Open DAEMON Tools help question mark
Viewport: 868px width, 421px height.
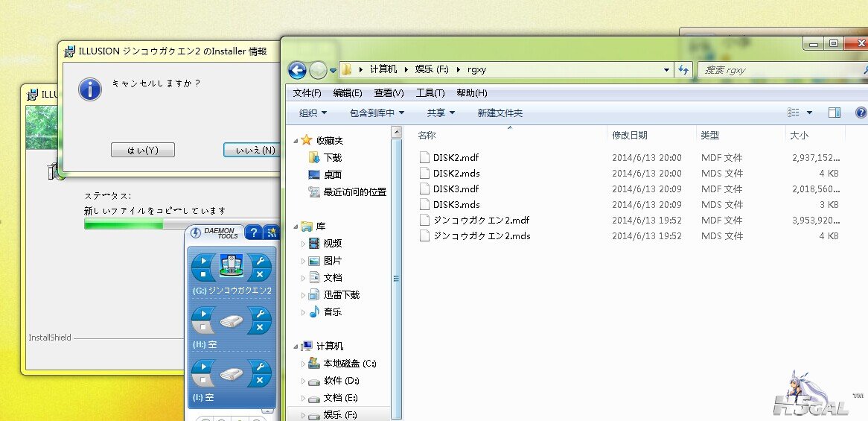(253, 232)
